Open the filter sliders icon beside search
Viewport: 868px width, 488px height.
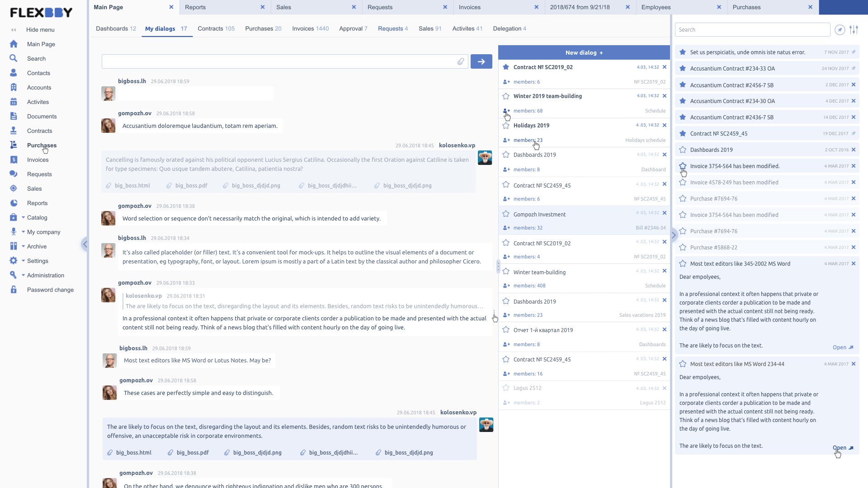coord(854,30)
